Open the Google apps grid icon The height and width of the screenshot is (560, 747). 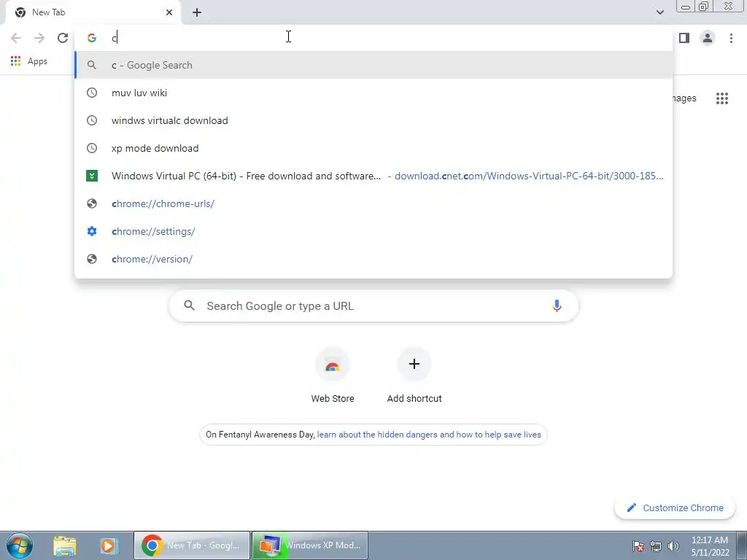point(721,98)
